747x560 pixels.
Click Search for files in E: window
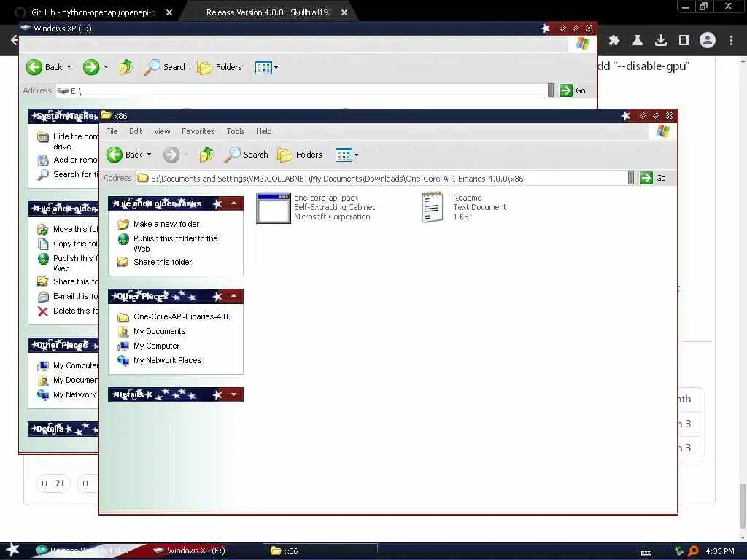point(75,174)
